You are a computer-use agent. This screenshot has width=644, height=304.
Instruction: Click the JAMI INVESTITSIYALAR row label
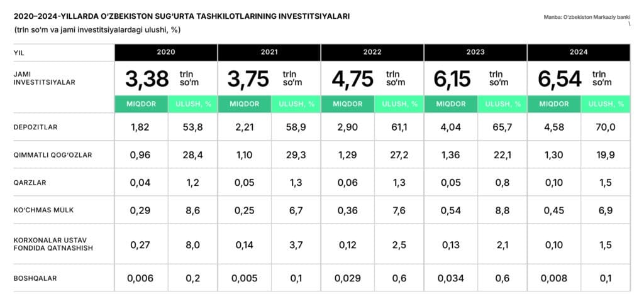(x=42, y=79)
